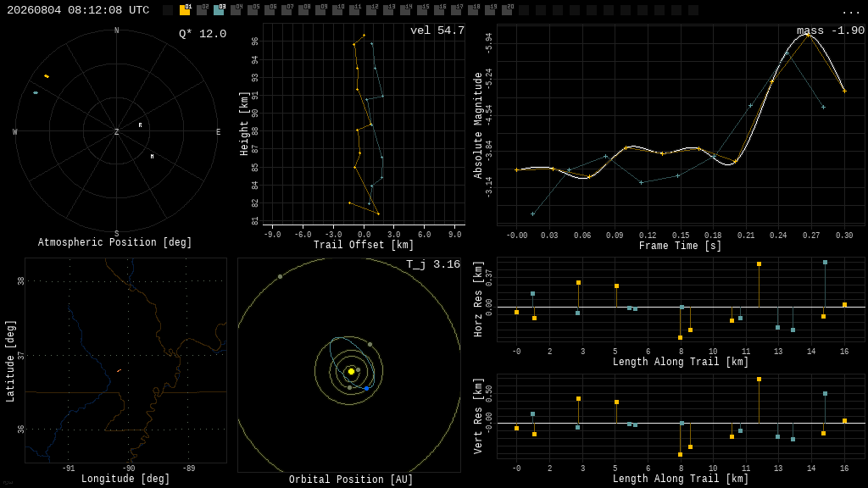Click the yellow meteor marker on the sky plot

(47, 76)
